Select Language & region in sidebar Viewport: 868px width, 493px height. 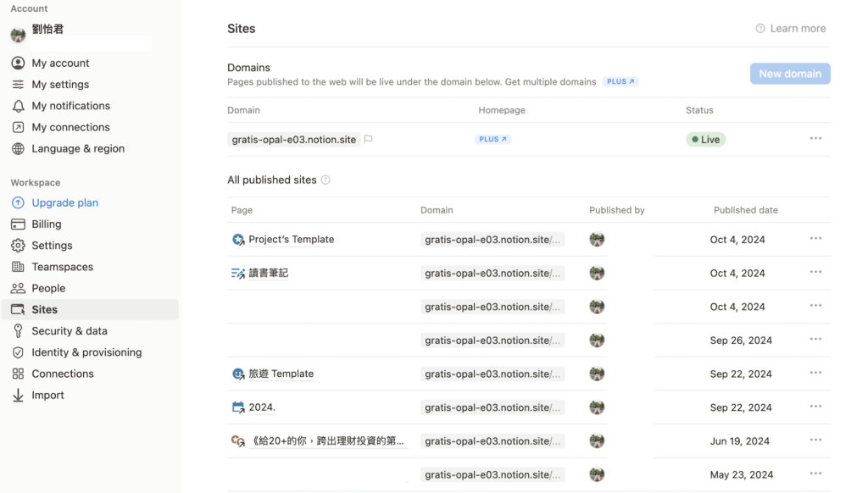click(x=78, y=148)
